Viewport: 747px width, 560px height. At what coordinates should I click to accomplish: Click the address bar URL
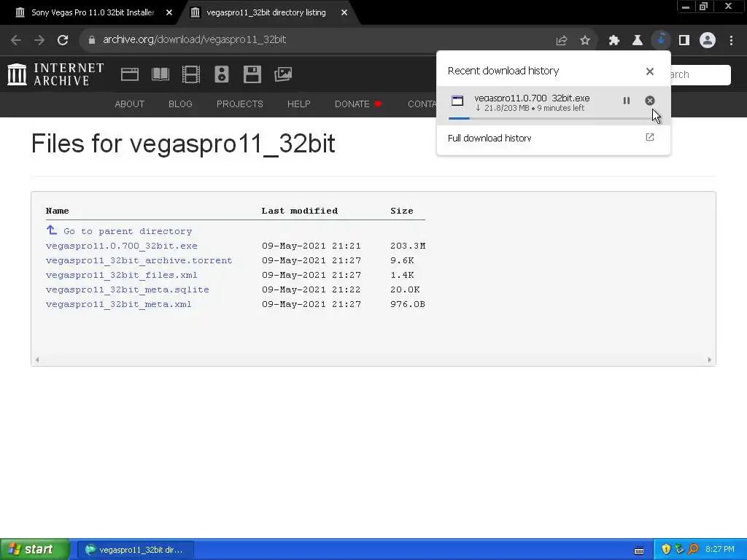click(x=194, y=39)
